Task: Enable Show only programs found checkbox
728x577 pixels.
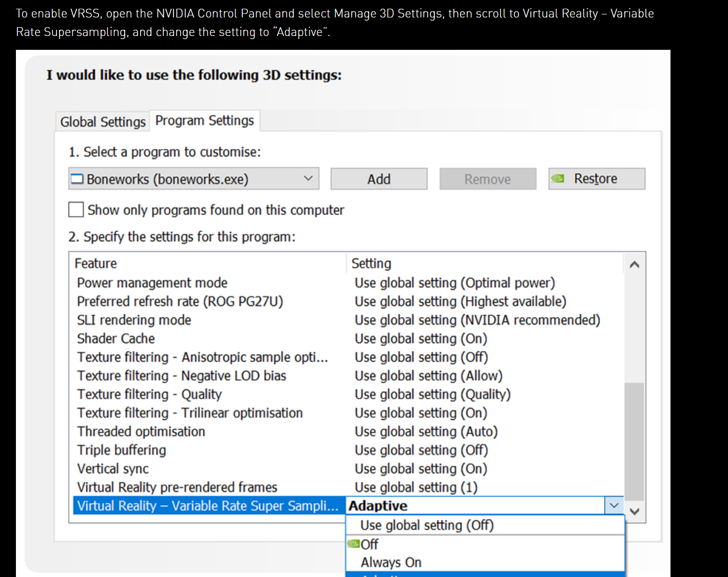Action: (x=76, y=210)
